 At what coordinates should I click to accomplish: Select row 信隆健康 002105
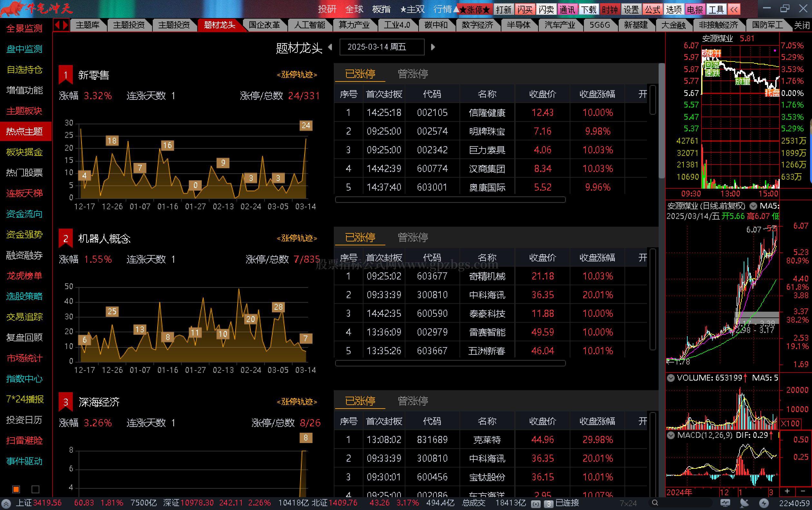point(491,112)
